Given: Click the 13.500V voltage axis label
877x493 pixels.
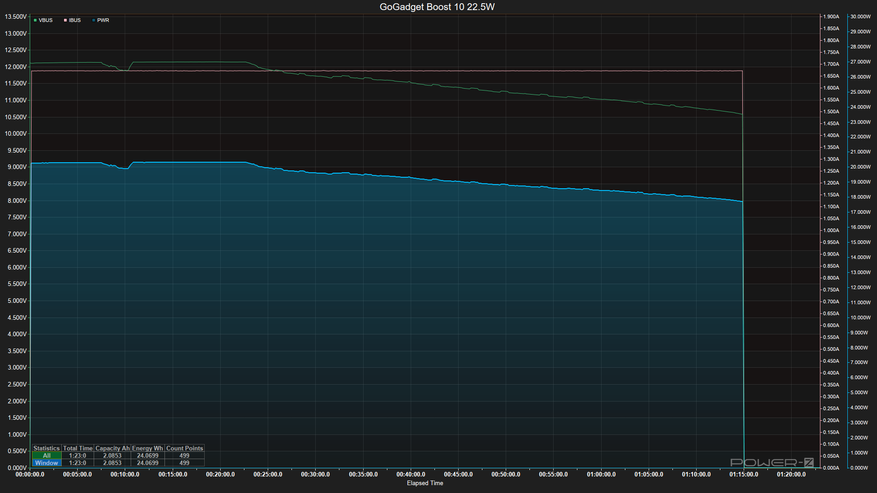Looking at the screenshot, I should coord(16,17).
